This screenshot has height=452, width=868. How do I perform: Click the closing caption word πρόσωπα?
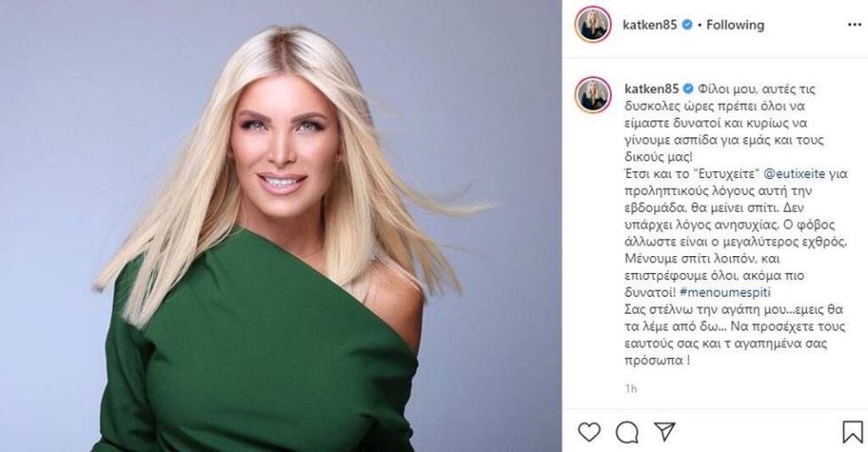pos(656,361)
